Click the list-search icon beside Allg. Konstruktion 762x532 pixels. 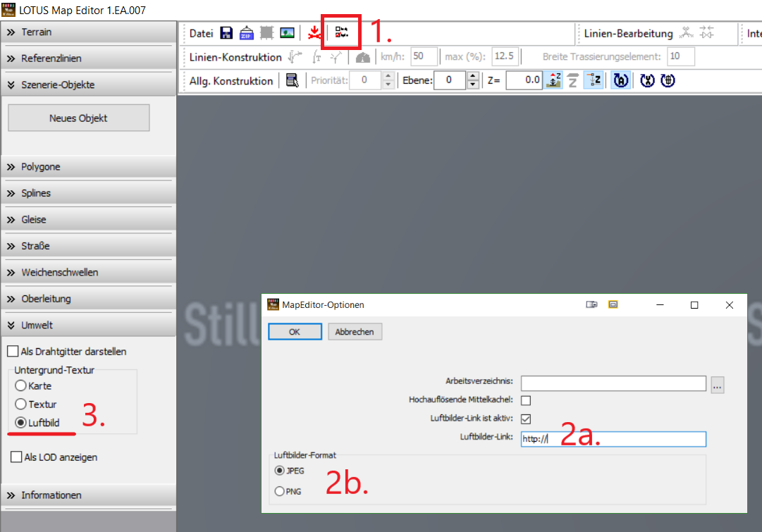pyautogui.click(x=292, y=80)
